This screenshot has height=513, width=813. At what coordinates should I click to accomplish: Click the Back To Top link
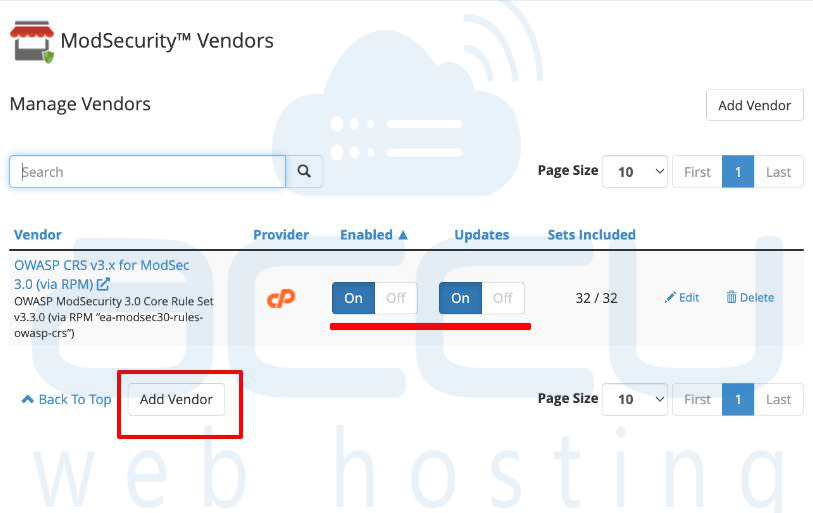tap(66, 399)
